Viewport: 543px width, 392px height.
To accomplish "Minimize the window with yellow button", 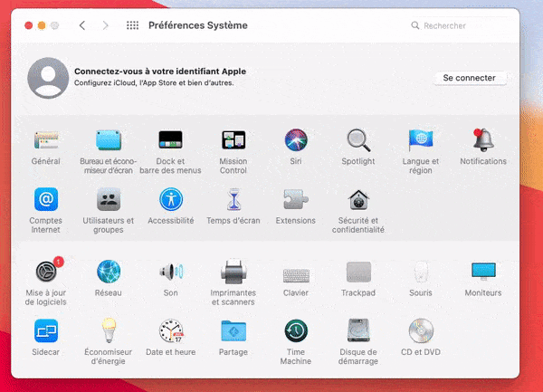I will [x=42, y=25].
